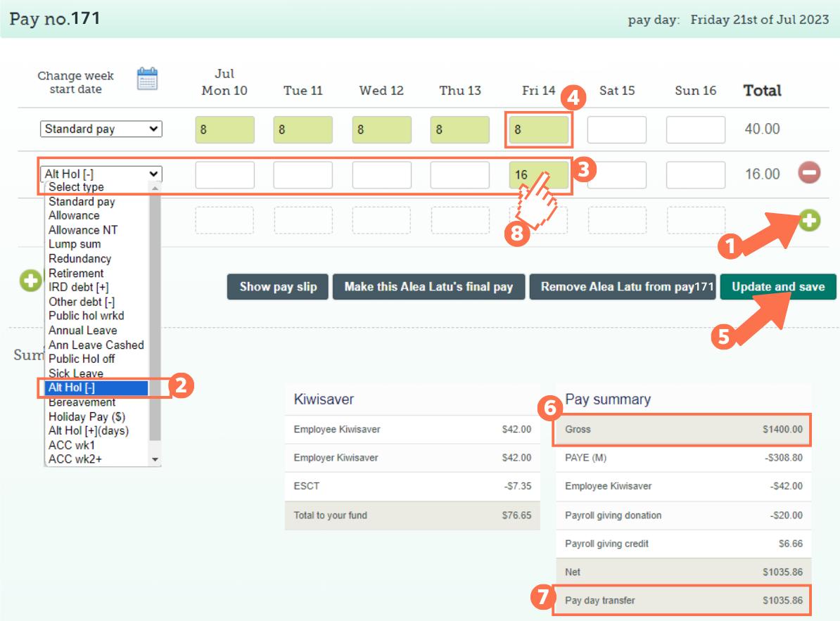Viewport: 840px width, 621px height.
Task: Choose Public hol wrkd from list
Action: 86,316
